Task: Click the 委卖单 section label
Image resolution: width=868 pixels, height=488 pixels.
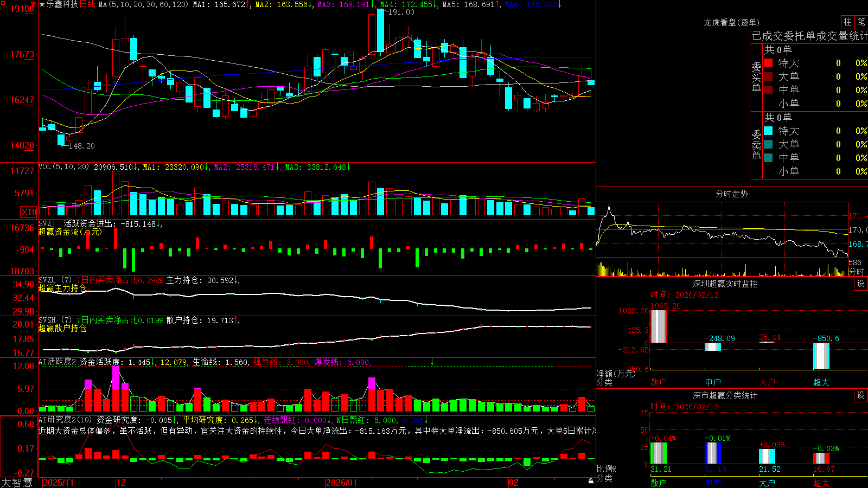Action: click(x=756, y=145)
